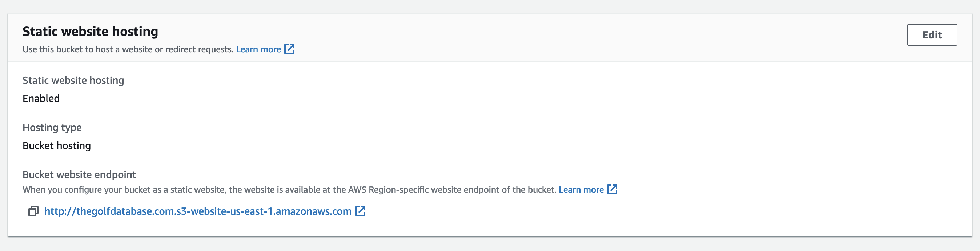Click the Hosting type label
The image size is (980, 251).
[x=52, y=127]
